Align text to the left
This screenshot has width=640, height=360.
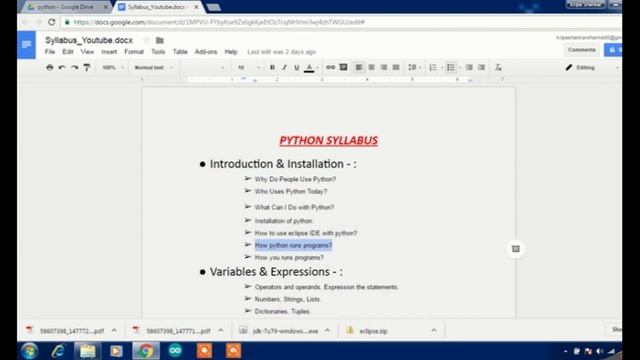[359, 67]
